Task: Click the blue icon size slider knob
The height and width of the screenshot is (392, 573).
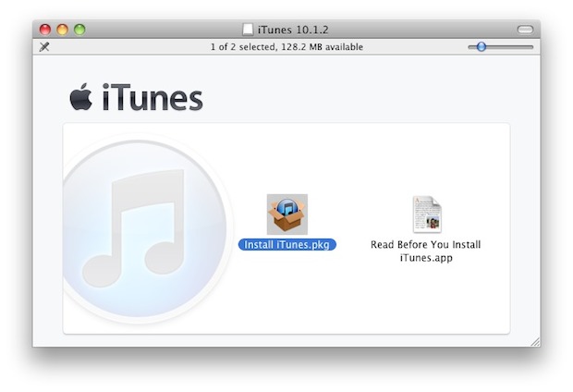Action: click(x=482, y=47)
